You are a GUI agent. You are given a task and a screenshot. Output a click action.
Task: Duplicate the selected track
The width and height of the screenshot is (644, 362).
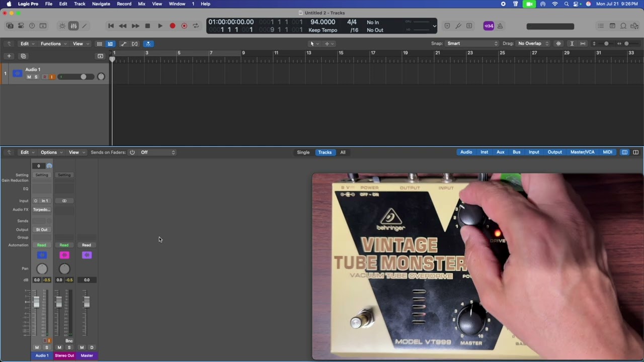pyautogui.click(x=23, y=56)
